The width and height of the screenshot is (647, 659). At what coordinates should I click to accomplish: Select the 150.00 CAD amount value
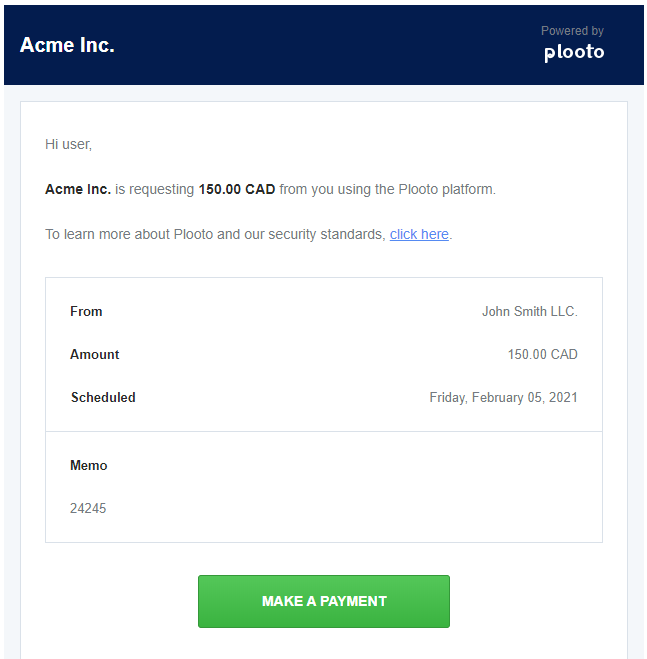tap(543, 354)
